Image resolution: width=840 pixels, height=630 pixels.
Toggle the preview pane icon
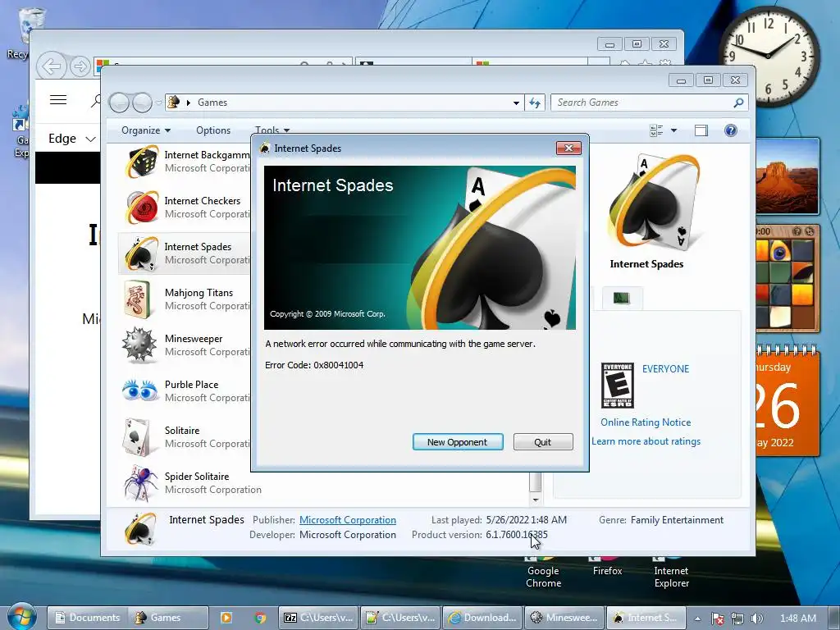click(x=701, y=130)
